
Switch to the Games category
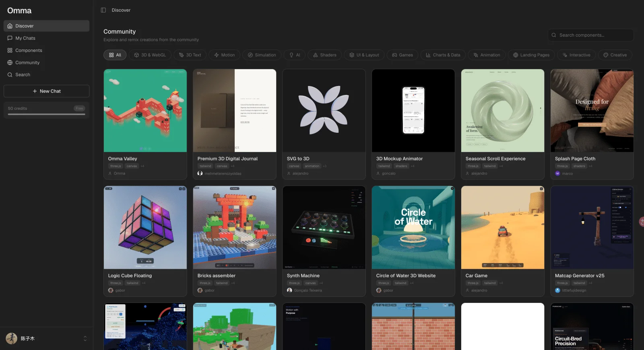coord(402,55)
